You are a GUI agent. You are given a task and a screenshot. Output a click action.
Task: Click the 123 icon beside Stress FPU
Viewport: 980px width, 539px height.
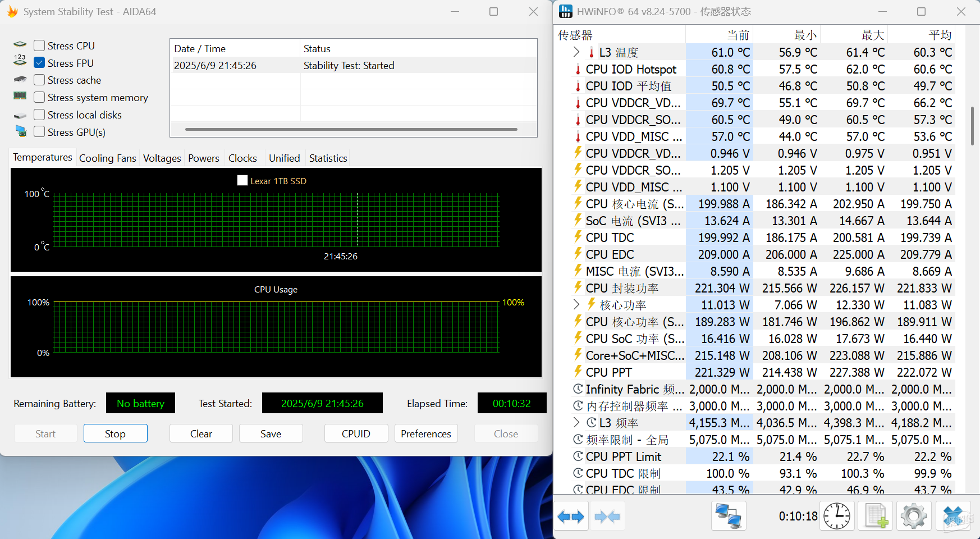coord(20,61)
